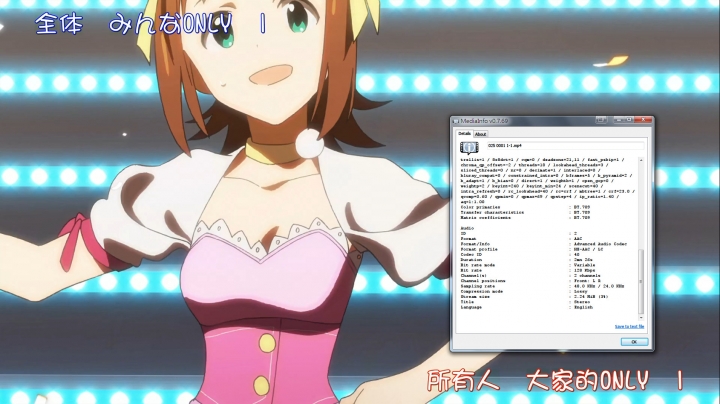Click the "Codec ID" row label
The height and width of the screenshot is (404, 720).
[471, 254]
